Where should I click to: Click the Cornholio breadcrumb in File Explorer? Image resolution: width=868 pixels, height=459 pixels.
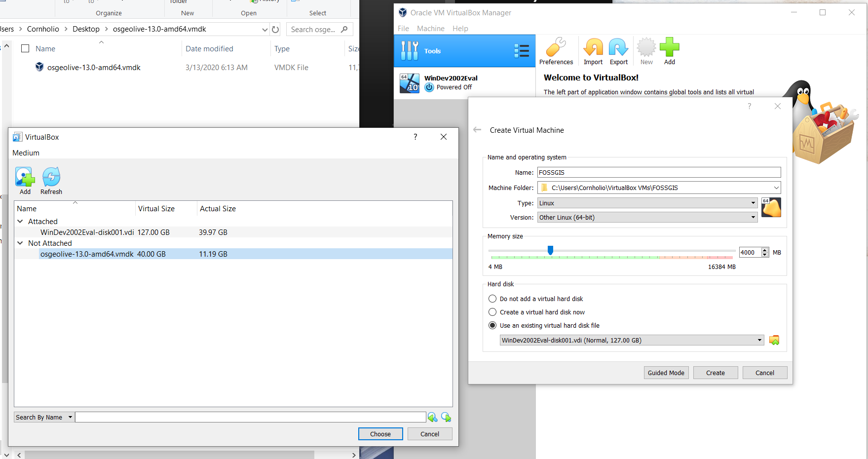(43, 29)
